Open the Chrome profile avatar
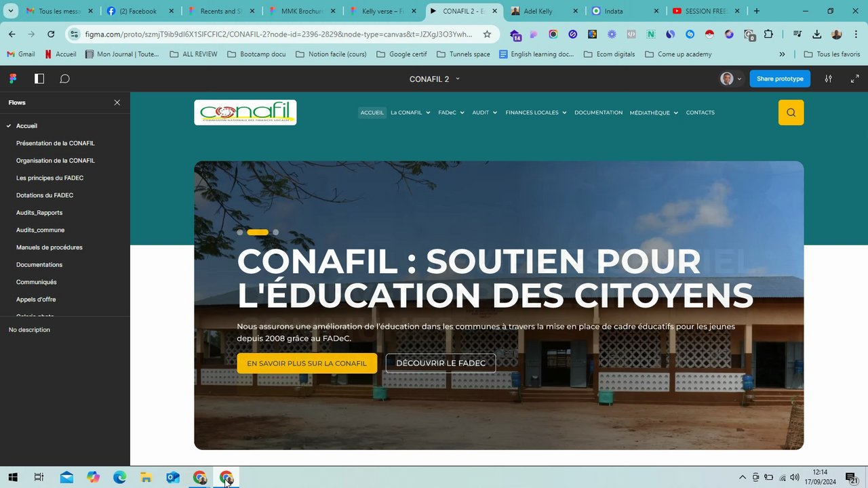 836,34
